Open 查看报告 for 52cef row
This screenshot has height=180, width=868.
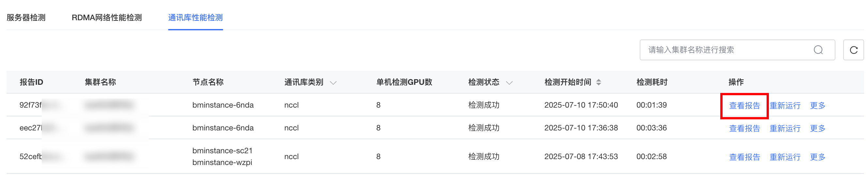[744, 157]
